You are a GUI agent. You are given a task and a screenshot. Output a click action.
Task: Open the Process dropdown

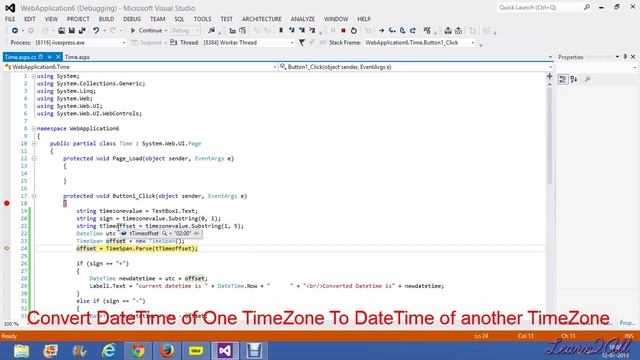point(124,42)
